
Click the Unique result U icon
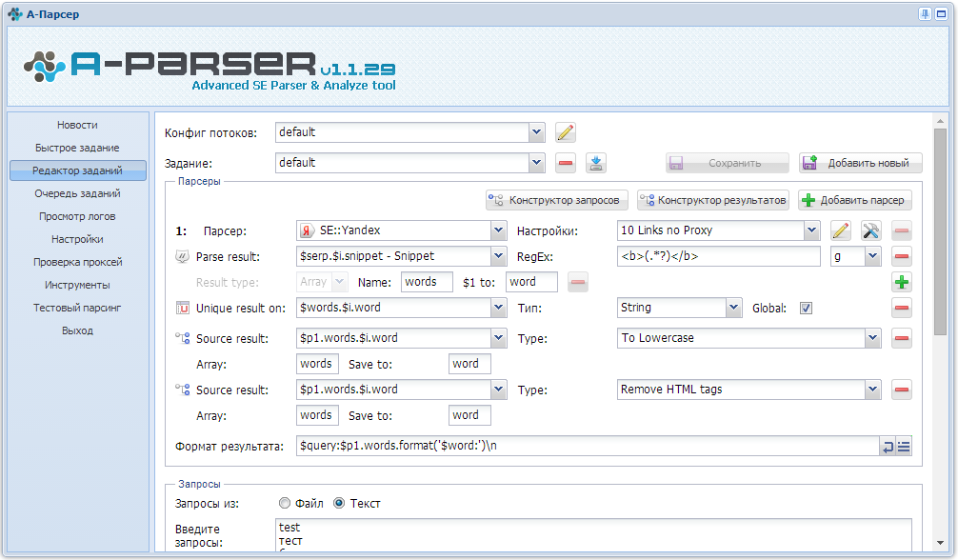click(182, 308)
